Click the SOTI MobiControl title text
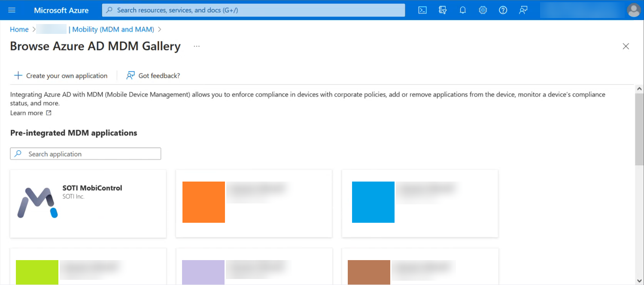Screen dimensions: 644x285 92,188
